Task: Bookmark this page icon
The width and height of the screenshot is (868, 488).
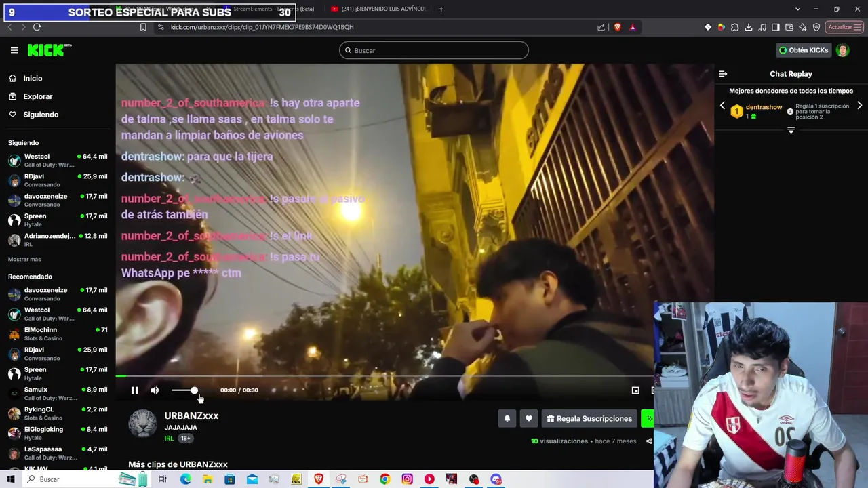Action: click(x=143, y=27)
